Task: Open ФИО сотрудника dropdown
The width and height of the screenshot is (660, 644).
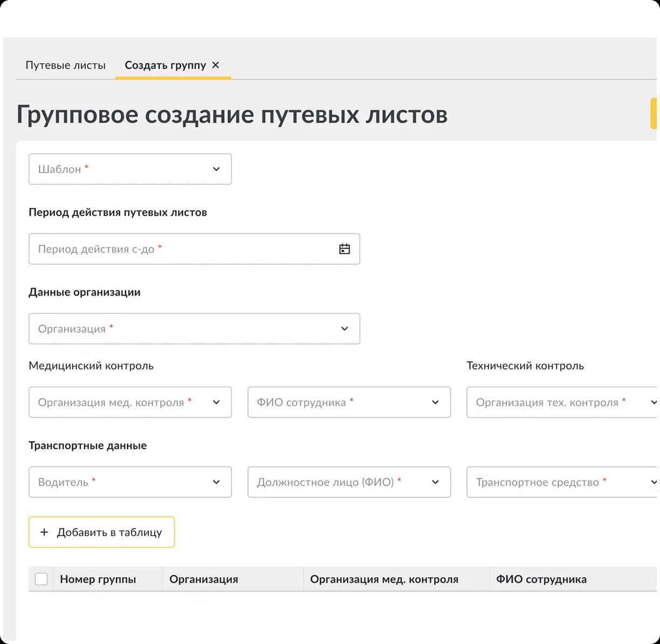Action: 349,402
